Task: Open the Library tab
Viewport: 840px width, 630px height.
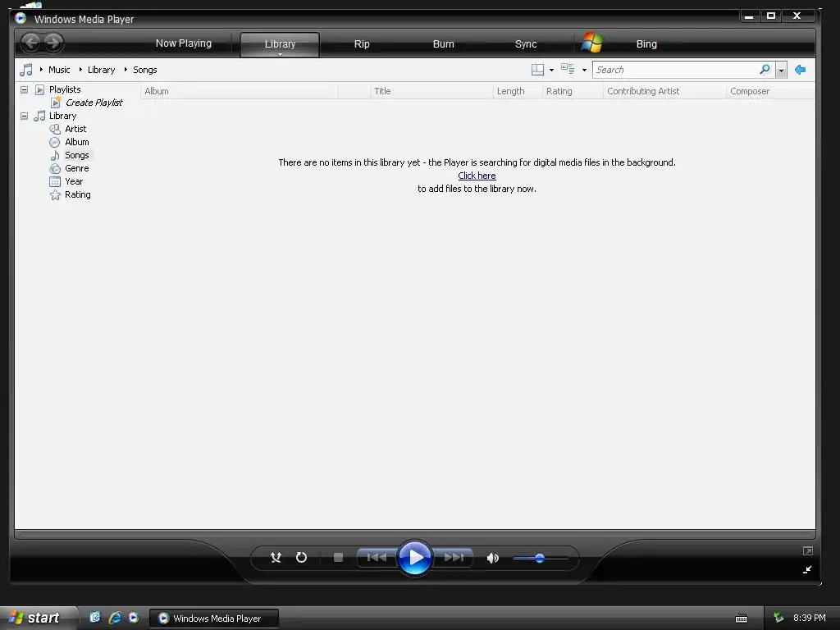Action: click(280, 44)
